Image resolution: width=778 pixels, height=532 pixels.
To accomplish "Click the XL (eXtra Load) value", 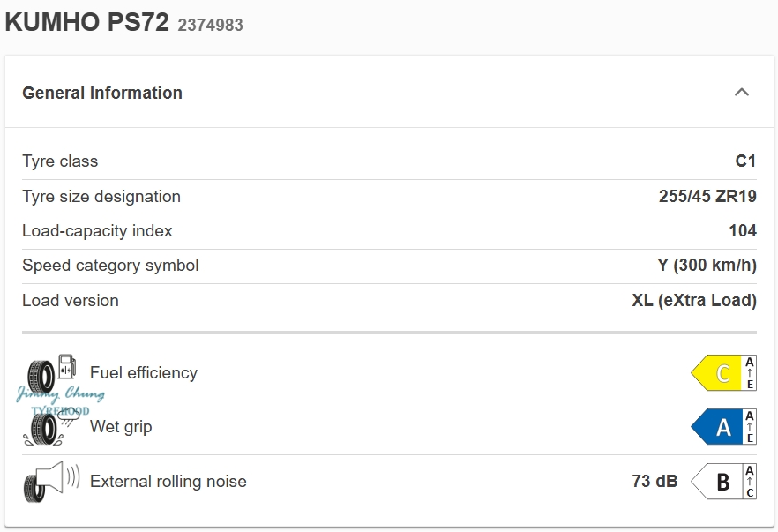I will coord(694,301).
